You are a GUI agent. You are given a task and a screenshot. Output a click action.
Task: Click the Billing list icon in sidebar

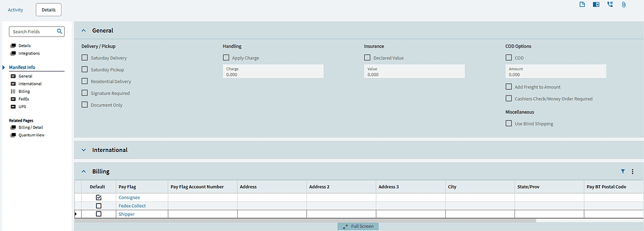(13, 92)
